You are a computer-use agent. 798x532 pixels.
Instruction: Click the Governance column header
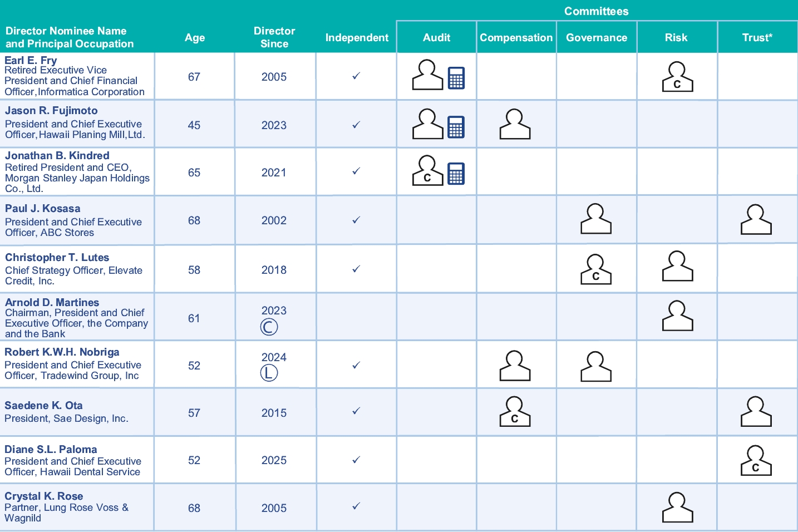tap(596, 37)
